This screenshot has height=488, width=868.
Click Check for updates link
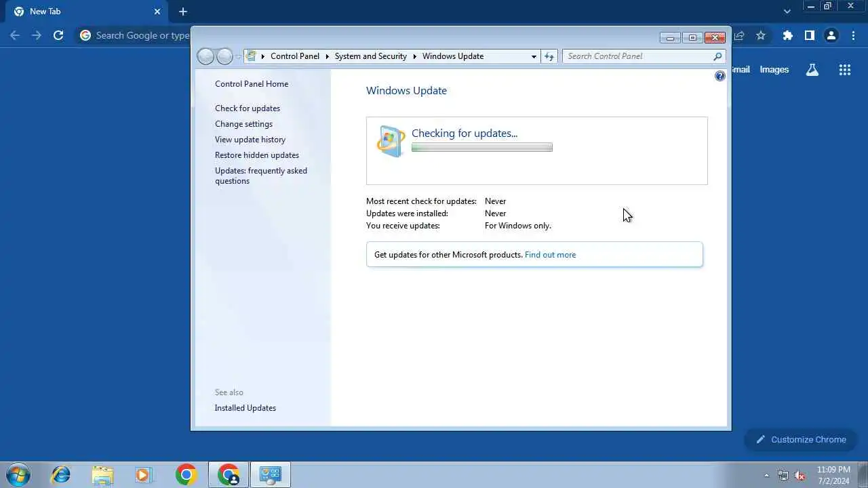[x=248, y=108]
